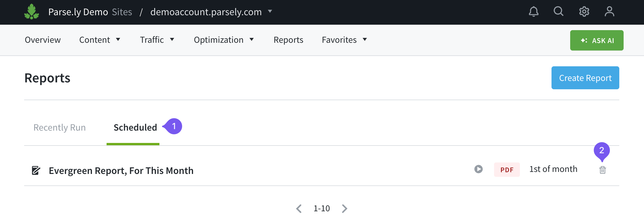Screen dimensions: 644x217
Task: Select the Scheduled tab
Action: tap(135, 127)
